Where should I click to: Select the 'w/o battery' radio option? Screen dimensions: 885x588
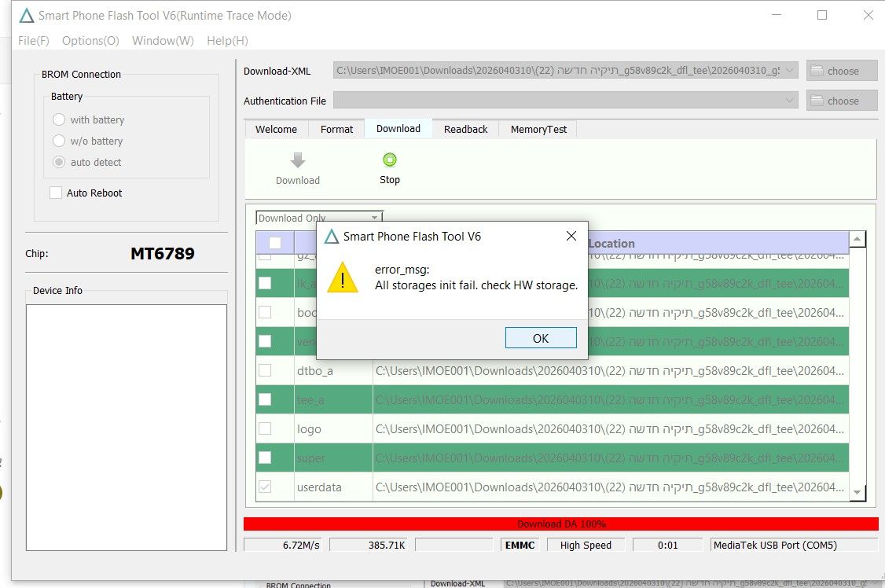pos(59,141)
